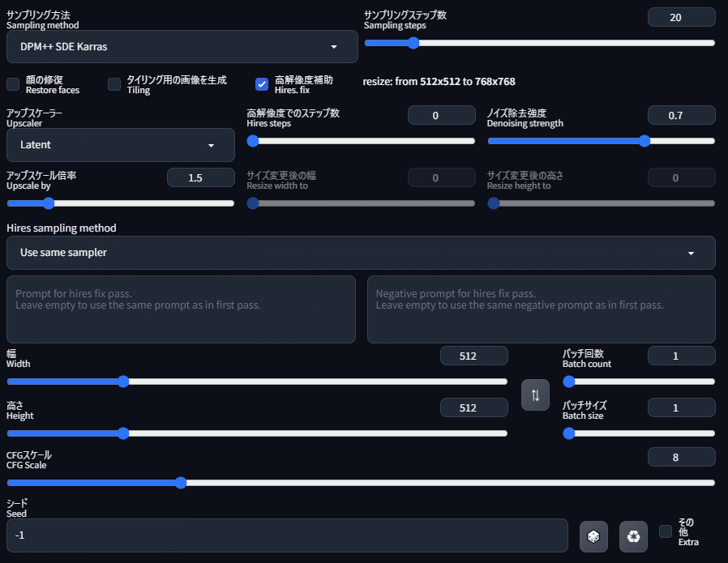Focus the Denoising strength value field
Screen dimensions: 728x563
[682, 115]
